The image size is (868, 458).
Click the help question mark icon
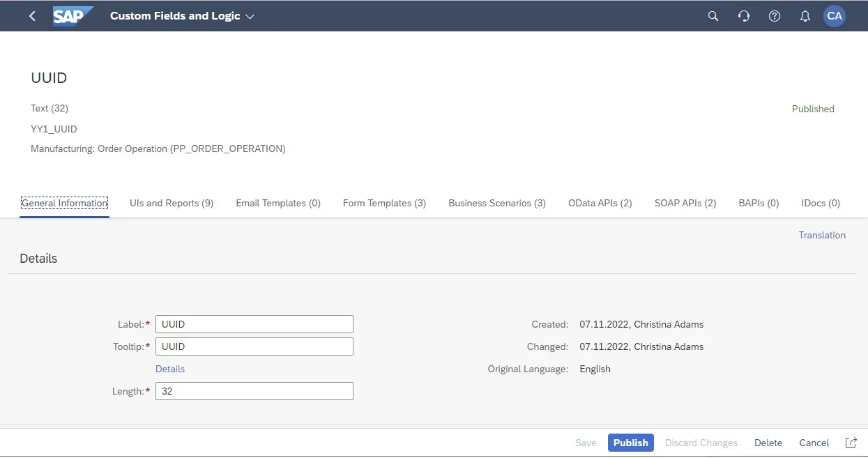click(x=774, y=16)
